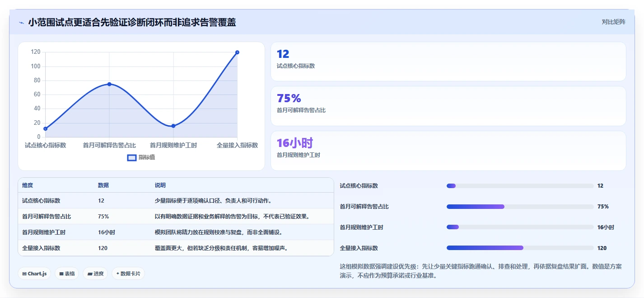Click the description starting 覆盖面更大

tap(221, 248)
